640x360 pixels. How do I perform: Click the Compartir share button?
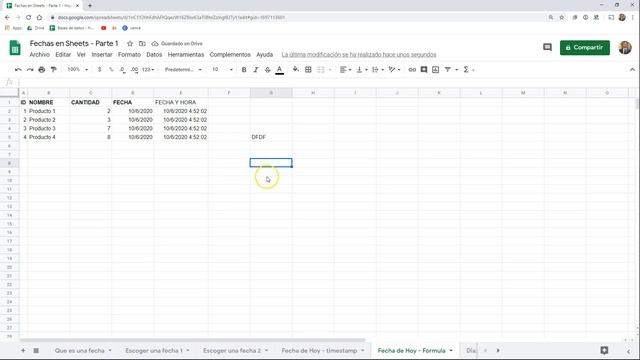585,48
